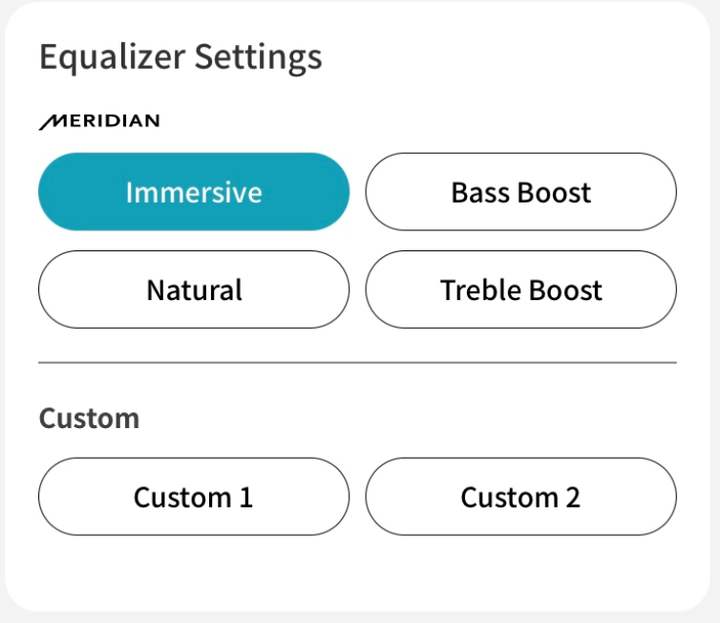The image size is (720, 623).
Task: Tap the Natural pill button
Action: (194, 289)
